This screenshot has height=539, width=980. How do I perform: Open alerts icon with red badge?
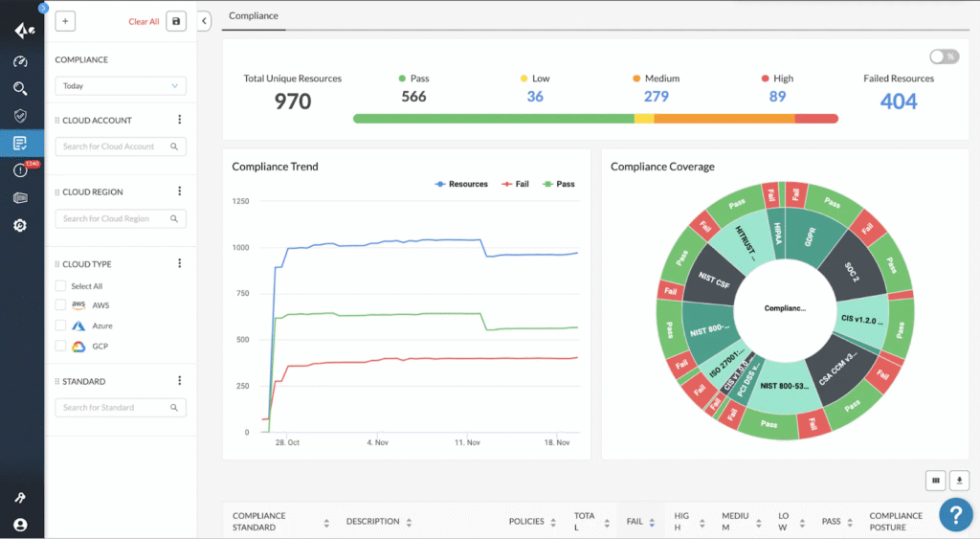tap(20, 170)
